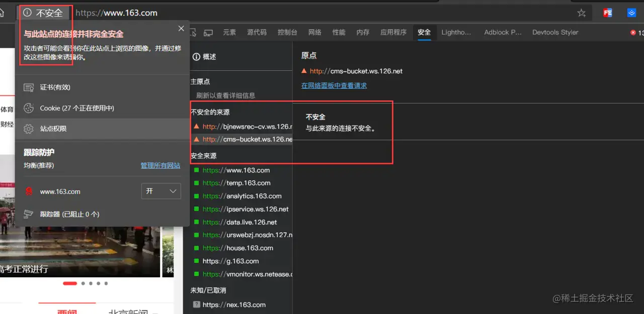Click the FE extension icon
Screen dimensions: 644x314
tap(608, 13)
